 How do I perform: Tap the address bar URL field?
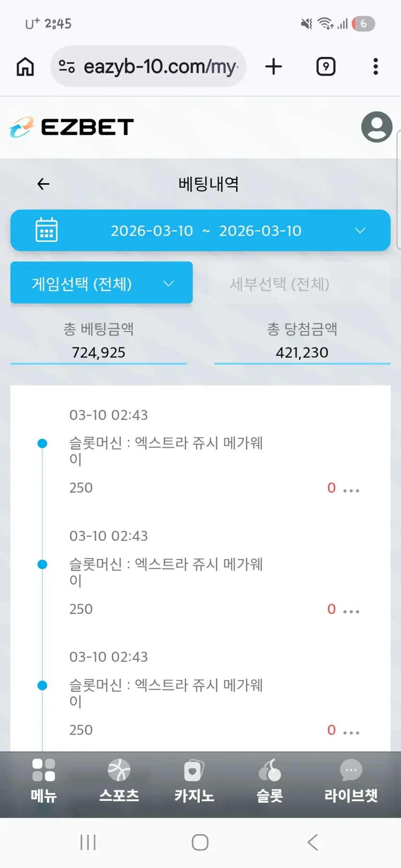159,67
